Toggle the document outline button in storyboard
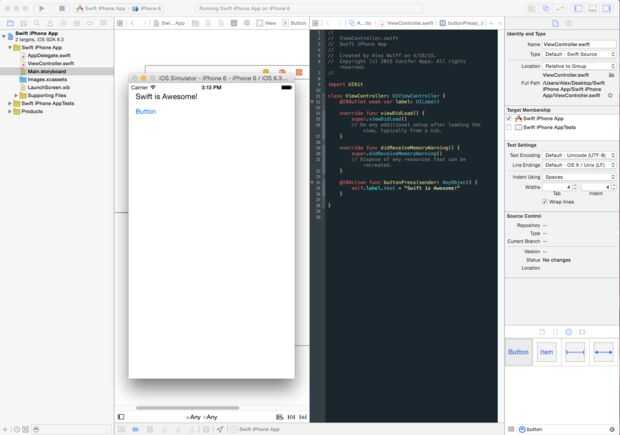This screenshot has height=435, width=620. click(121, 417)
